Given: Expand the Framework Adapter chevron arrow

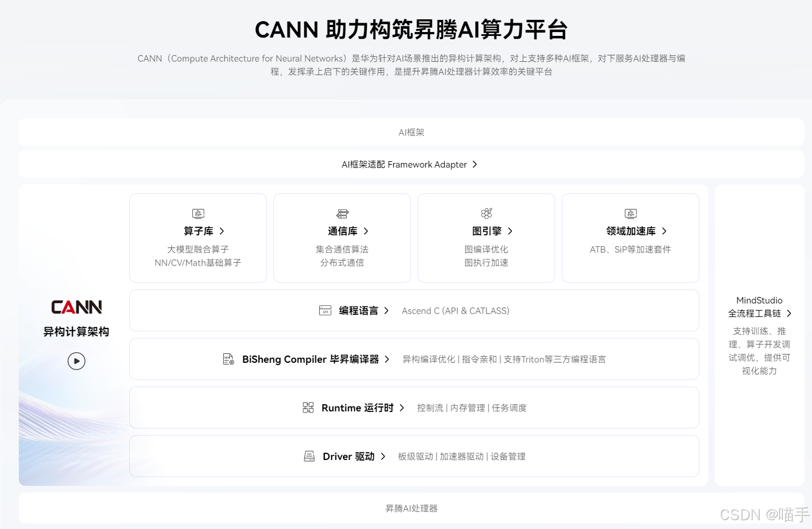Looking at the screenshot, I should (x=474, y=164).
